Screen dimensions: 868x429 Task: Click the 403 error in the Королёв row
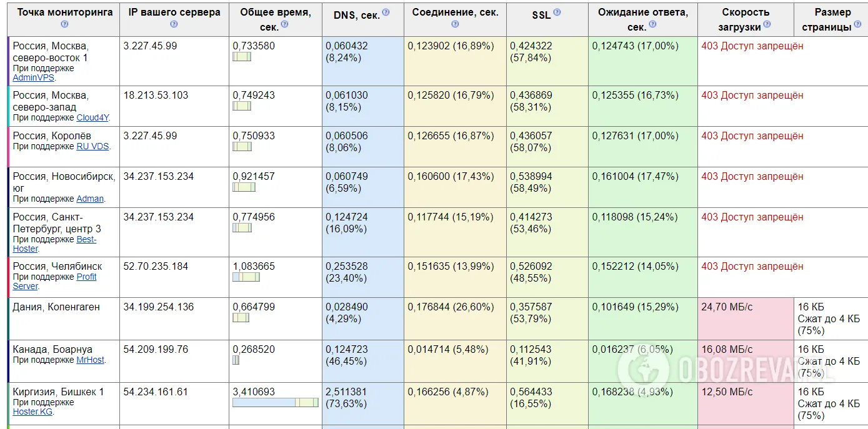pyautogui.click(x=752, y=136)
